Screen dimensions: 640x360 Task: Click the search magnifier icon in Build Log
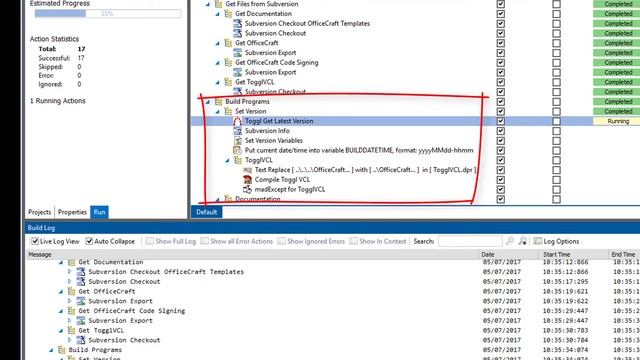510,241
